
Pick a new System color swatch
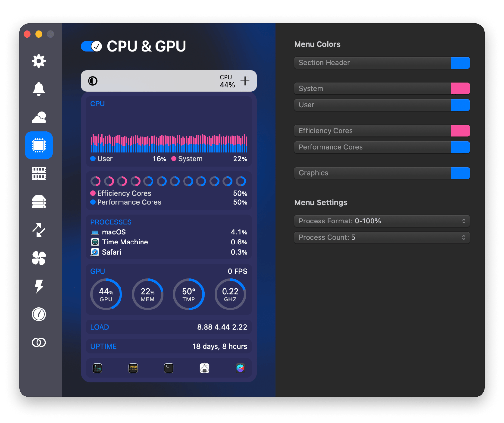click(460, 89)
